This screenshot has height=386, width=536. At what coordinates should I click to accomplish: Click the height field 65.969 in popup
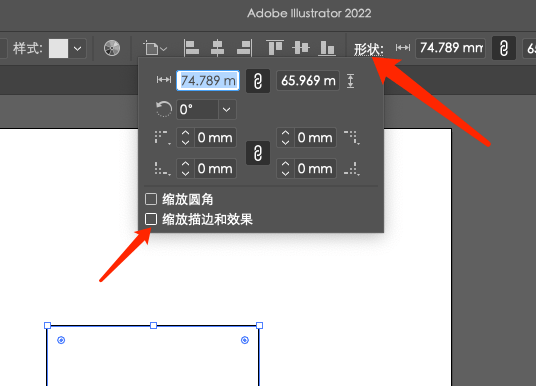pos(308,81)
